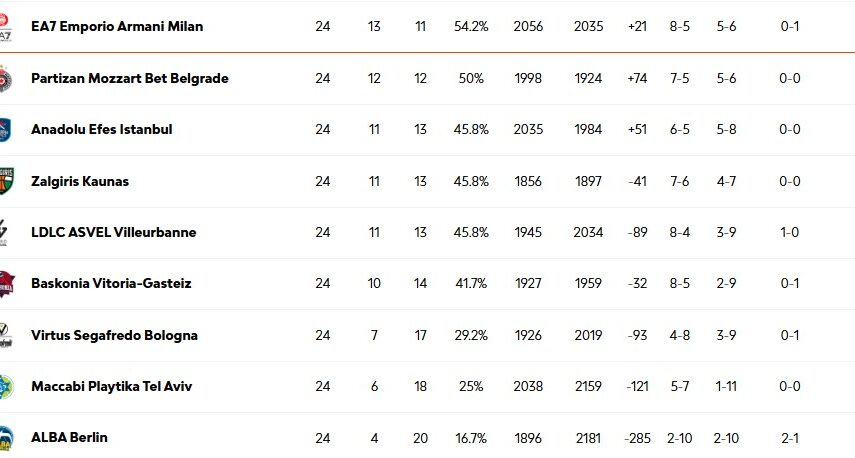Image resolution: width=855 pixels, height=458 pixels.
Task: Click the Maccabi Playtika Tel Aviv logo
Action: point(5,387)
